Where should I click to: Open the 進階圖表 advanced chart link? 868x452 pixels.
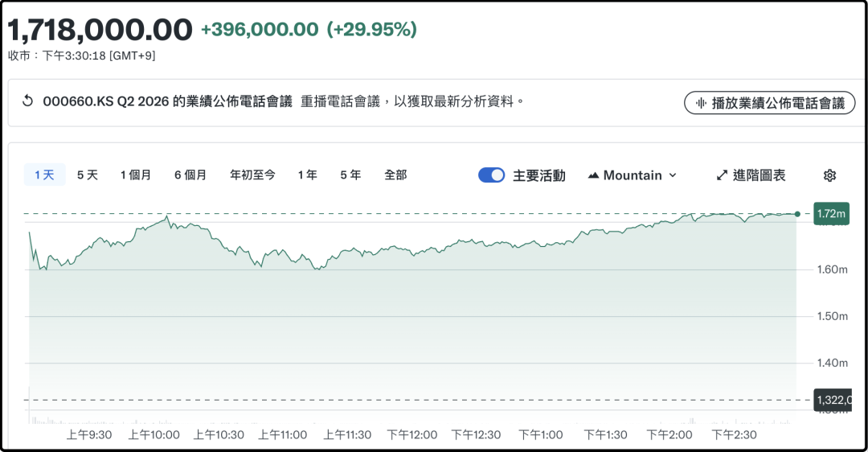tap(751, 175)
